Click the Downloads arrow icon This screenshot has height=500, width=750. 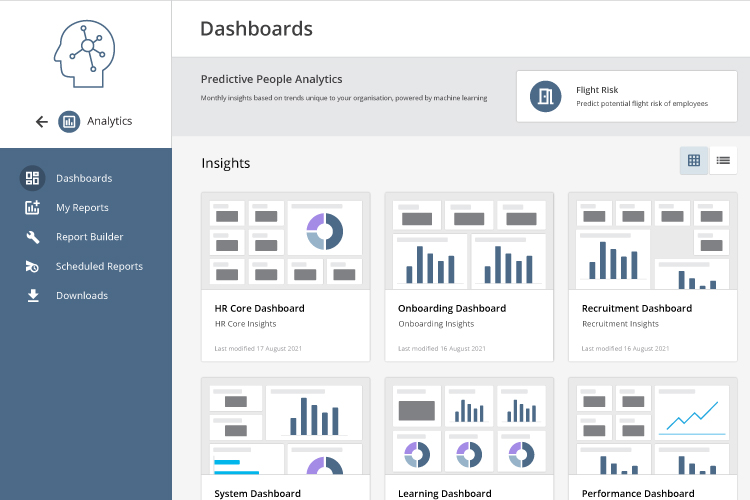click(33, 296)
